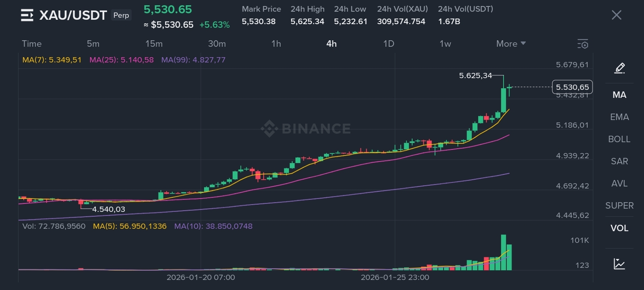Click the 4.540,03 low price marker

click(x=109, y=209)
